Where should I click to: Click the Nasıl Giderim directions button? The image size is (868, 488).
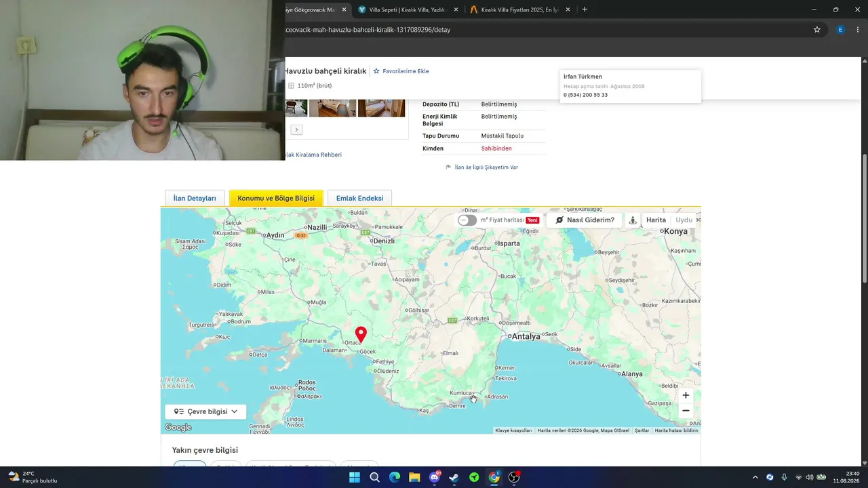(x=585, y=220)
